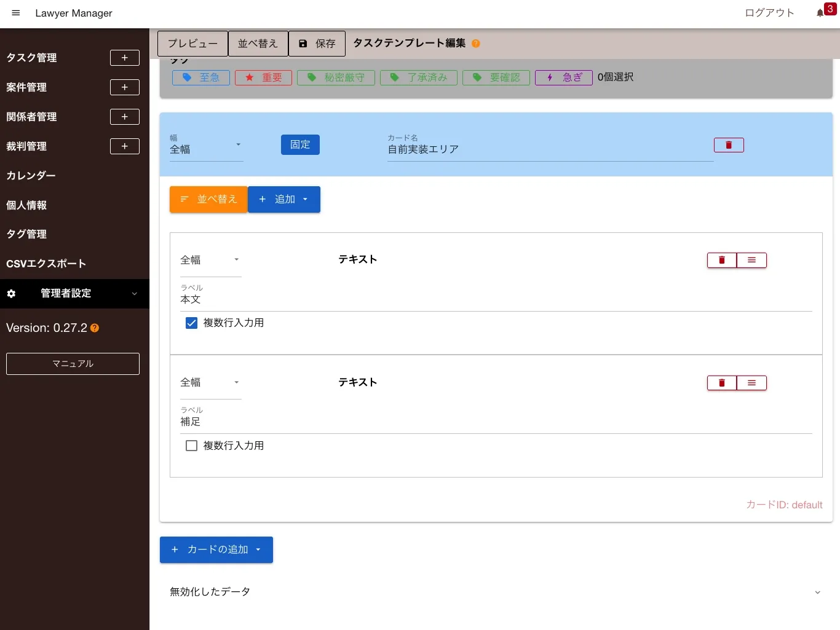Open the hamburger navigation menu

point(16,13)
